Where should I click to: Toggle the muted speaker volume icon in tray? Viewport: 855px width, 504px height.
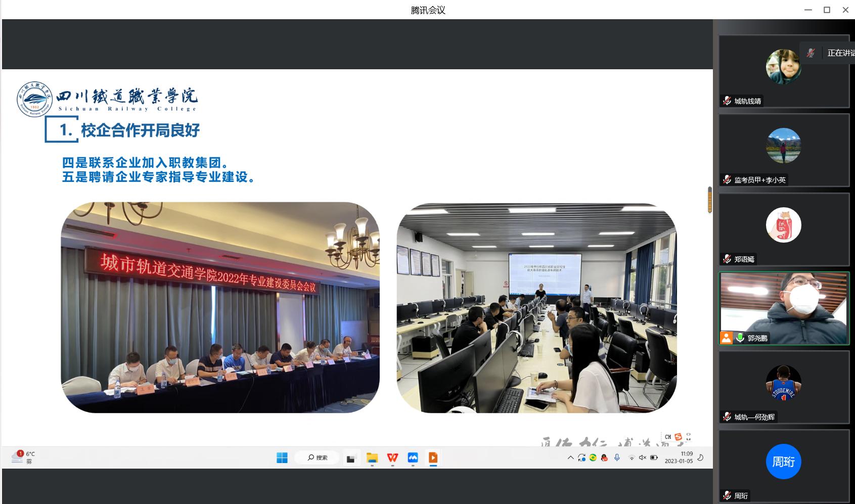click(x=642, y=458)
